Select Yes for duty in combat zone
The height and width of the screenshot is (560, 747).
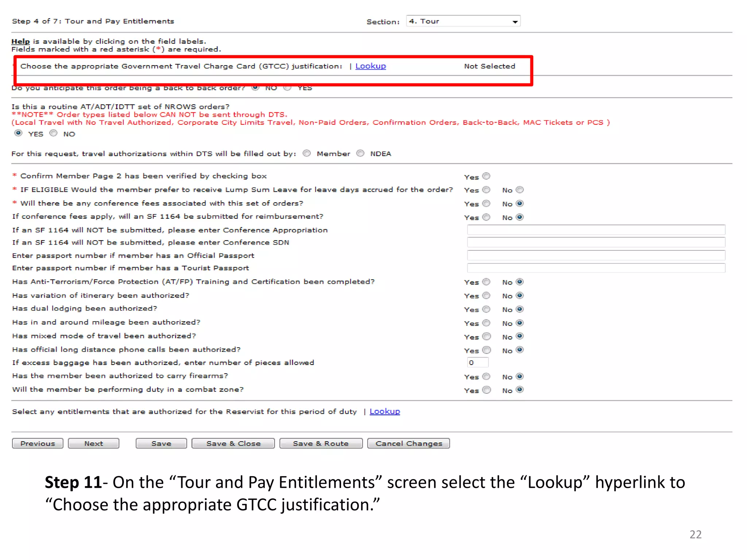point(486,390)
